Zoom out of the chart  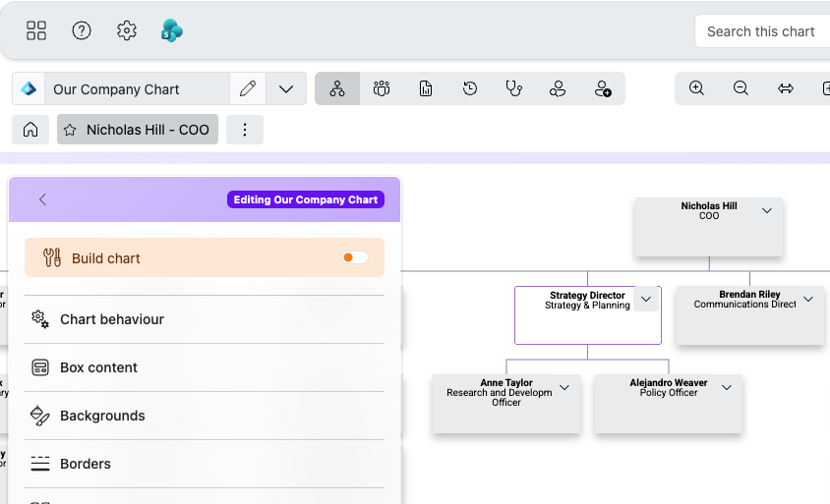pos(741,88)
